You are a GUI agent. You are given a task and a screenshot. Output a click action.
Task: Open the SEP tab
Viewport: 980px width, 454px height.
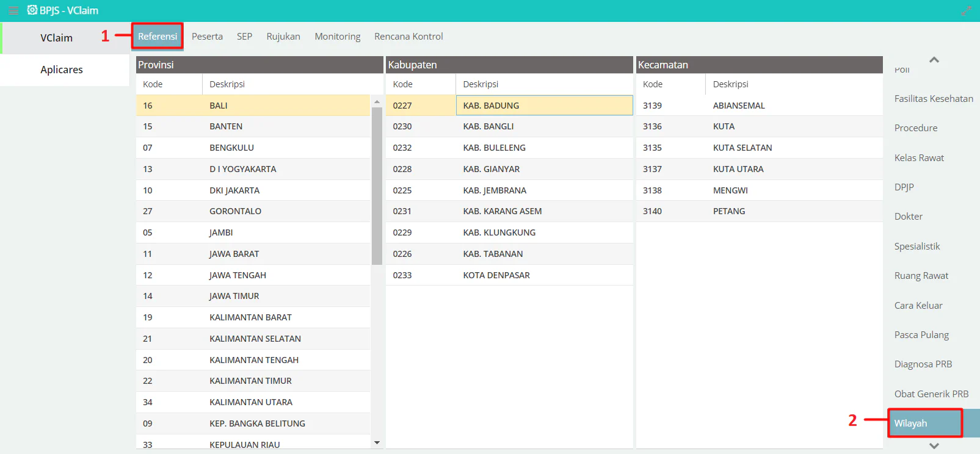point(244,37)
